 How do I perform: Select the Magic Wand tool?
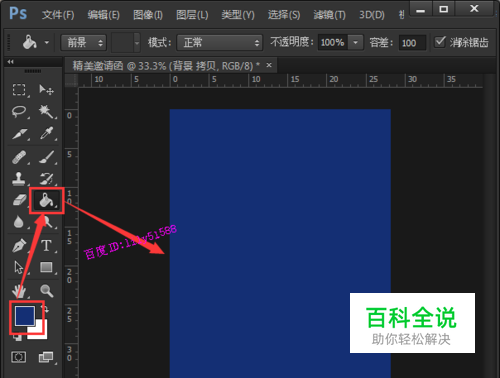[x=46, y=111]
